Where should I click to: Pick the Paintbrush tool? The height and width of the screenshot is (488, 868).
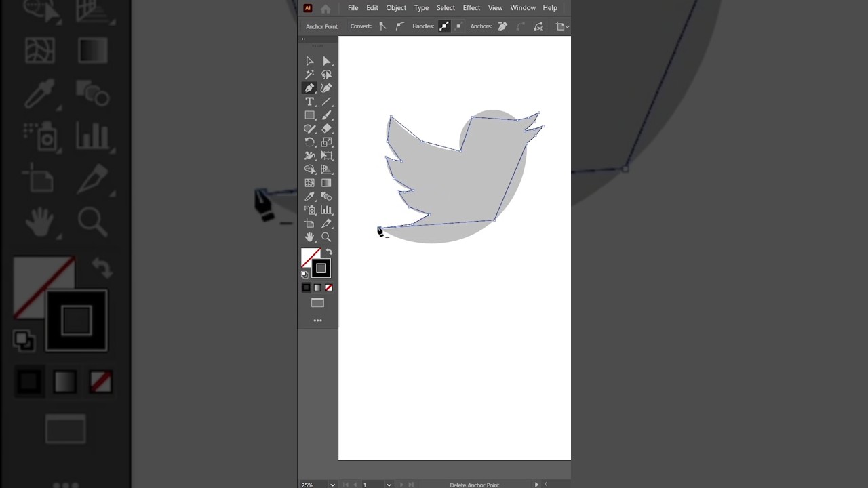(326, 115)
